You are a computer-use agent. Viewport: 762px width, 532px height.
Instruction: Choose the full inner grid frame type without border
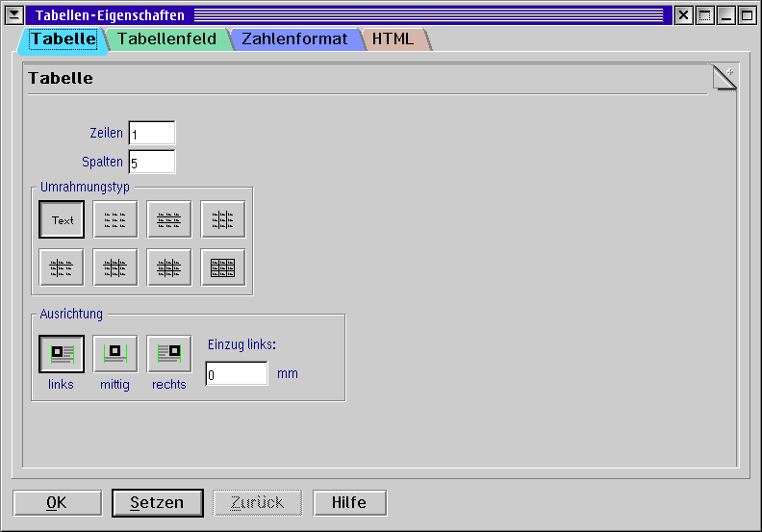click(x=169, y=267)
